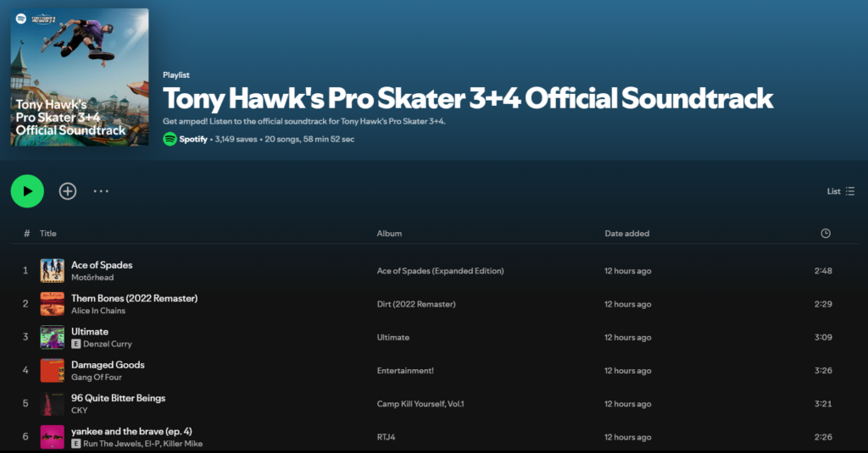Open the Alice In Chains artist page
The image size is (868, 453).
coord(98,311)
